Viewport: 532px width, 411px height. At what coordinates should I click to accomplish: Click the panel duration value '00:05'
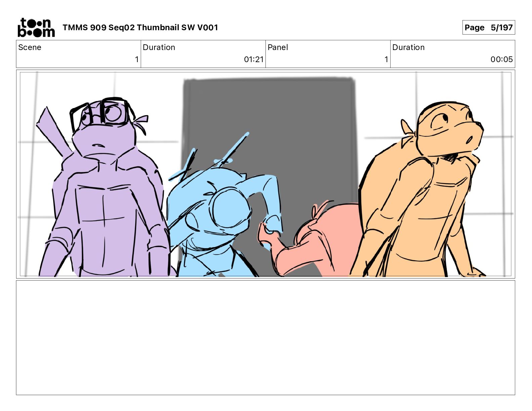[x=501, y=59]
